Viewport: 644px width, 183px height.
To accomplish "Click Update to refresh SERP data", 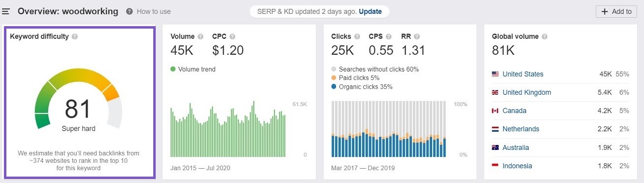I will click(x=370, y=11).
